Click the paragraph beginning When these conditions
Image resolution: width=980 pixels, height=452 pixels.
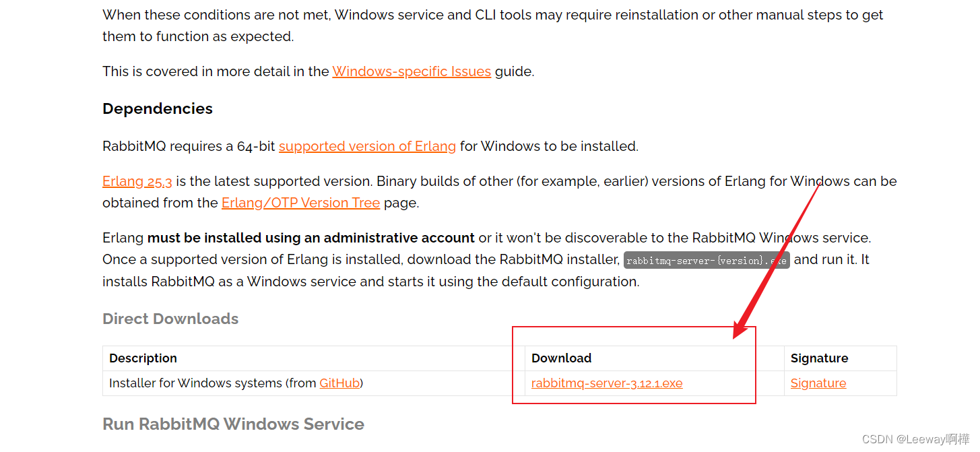[x=492, y=26]
